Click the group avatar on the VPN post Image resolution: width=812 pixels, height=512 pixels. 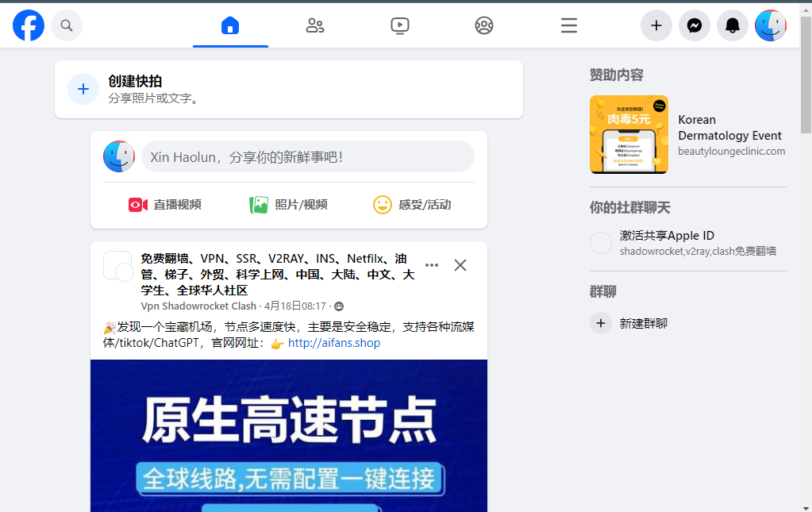coord(118,266)
